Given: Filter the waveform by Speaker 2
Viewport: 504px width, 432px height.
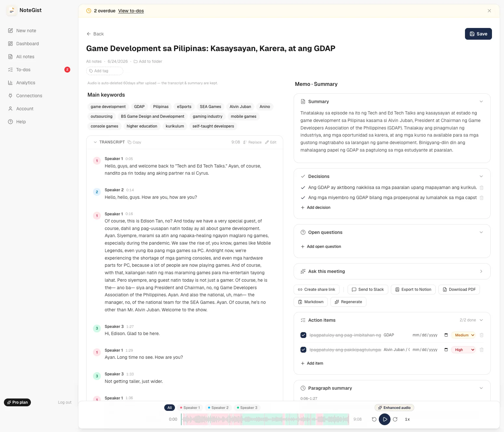Looking at the screenshot, I should (218, 408).
